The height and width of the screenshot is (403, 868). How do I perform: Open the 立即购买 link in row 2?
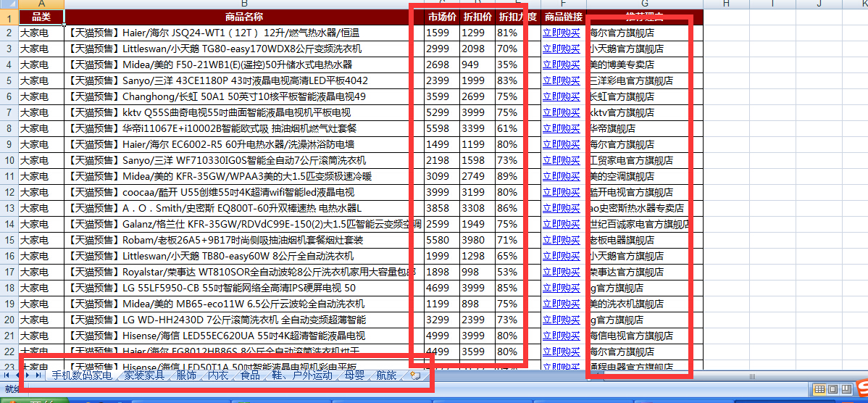click(561, 33)
